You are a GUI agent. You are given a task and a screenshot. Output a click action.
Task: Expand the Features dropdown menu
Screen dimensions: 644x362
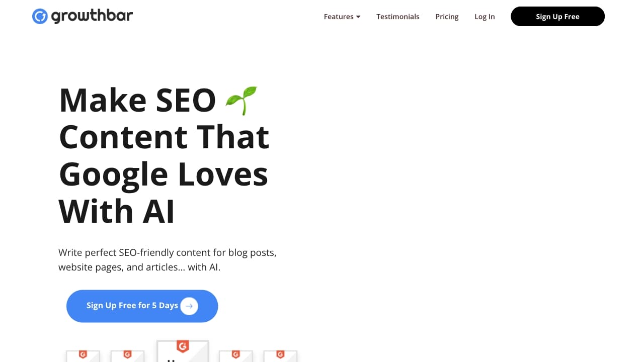(x=342, y=17)
